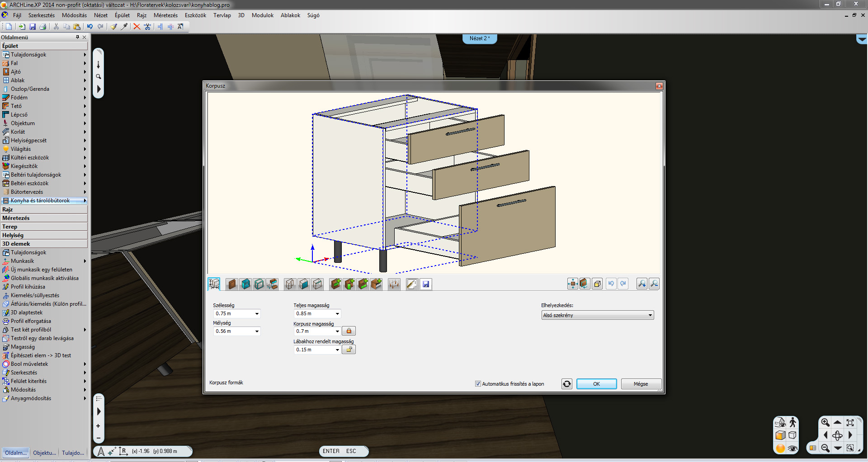
Task: Select the walking person navigation icon
Action: pos(793,422)
